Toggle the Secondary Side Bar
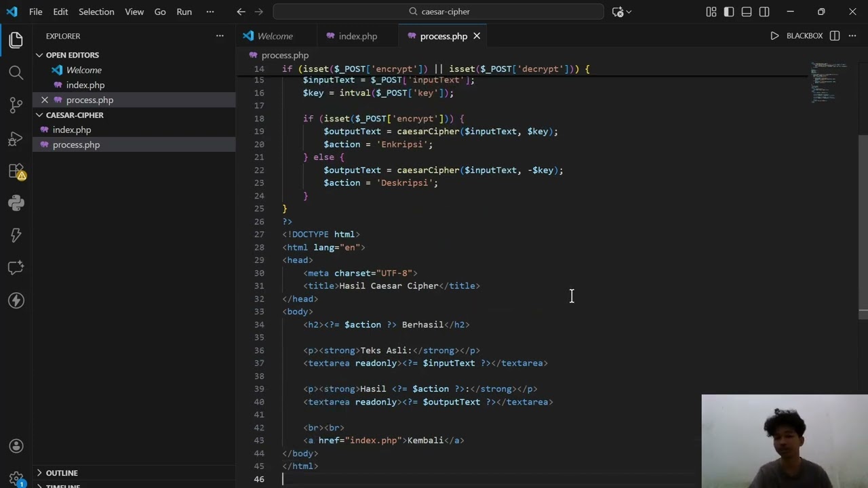This screenshot has width=868, height=488. click(x=764, y=12)
